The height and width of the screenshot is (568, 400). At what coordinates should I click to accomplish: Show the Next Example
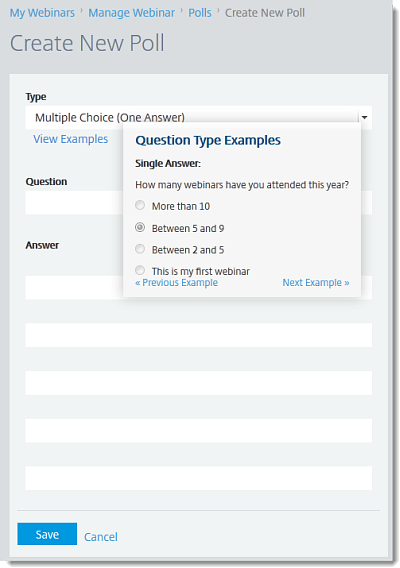click(x=316, y=283)
